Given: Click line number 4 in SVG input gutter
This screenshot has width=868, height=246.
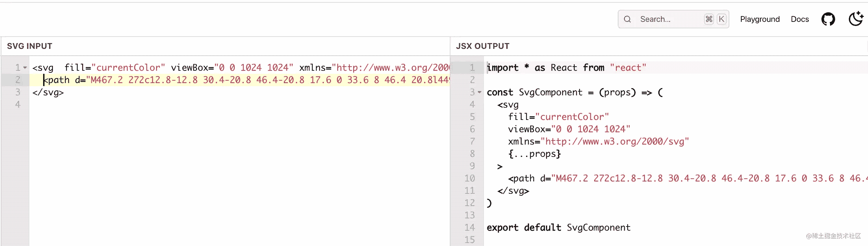Looking at the screenshot, I should [x=18, y=105].
